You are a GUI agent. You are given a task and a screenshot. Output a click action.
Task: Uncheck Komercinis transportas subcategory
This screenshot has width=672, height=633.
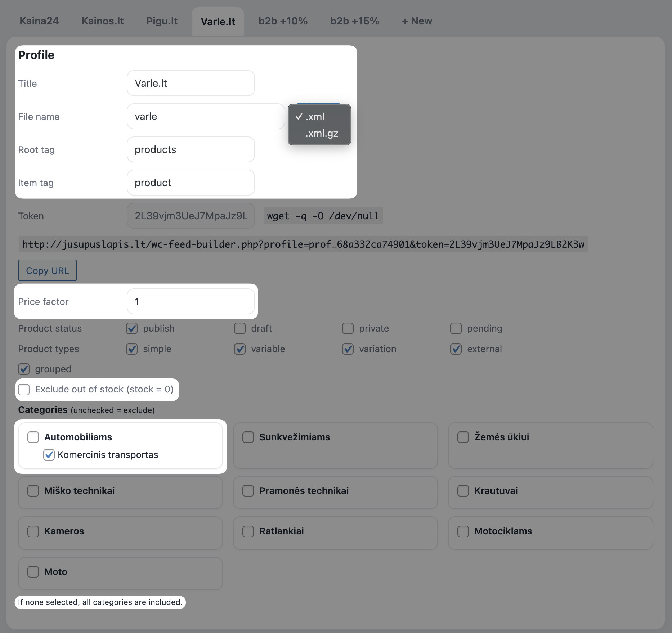[49, 455]
